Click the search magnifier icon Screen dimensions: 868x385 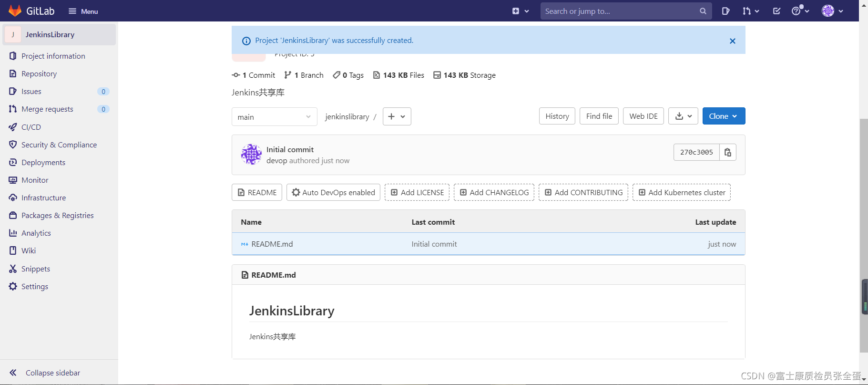[703, 11]
